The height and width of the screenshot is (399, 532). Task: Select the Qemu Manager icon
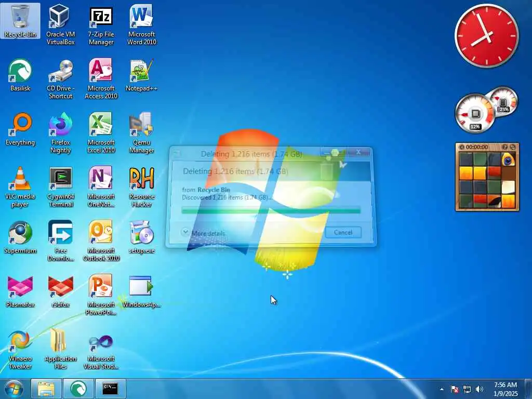(x=141, y=133)
